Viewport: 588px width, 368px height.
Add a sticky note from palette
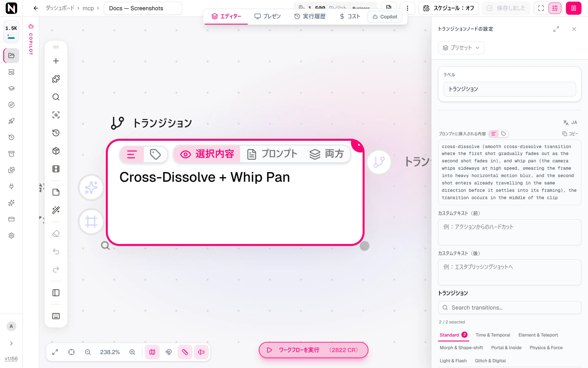[56, 192]
